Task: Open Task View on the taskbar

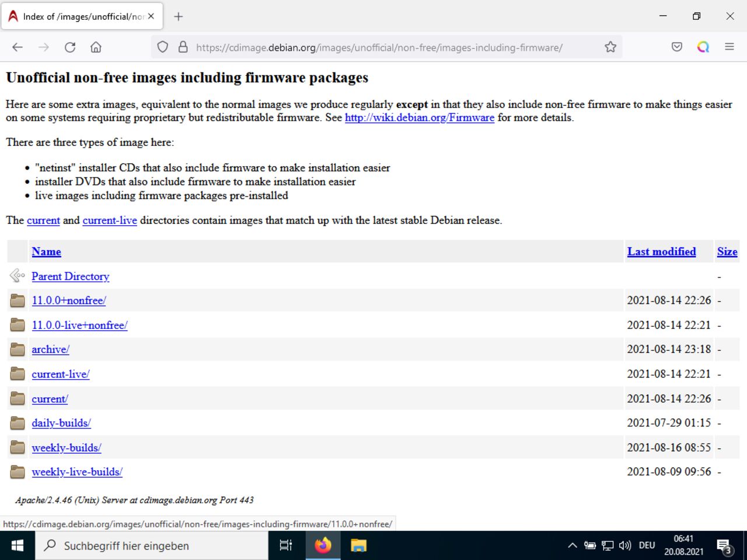Action: (x=285, y=545)
